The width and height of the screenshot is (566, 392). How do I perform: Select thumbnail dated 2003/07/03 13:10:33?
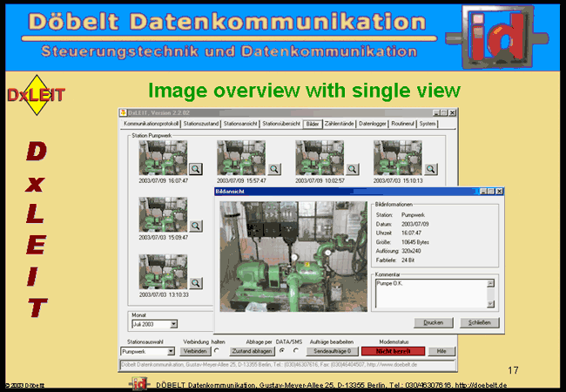[x=163, y=272]
